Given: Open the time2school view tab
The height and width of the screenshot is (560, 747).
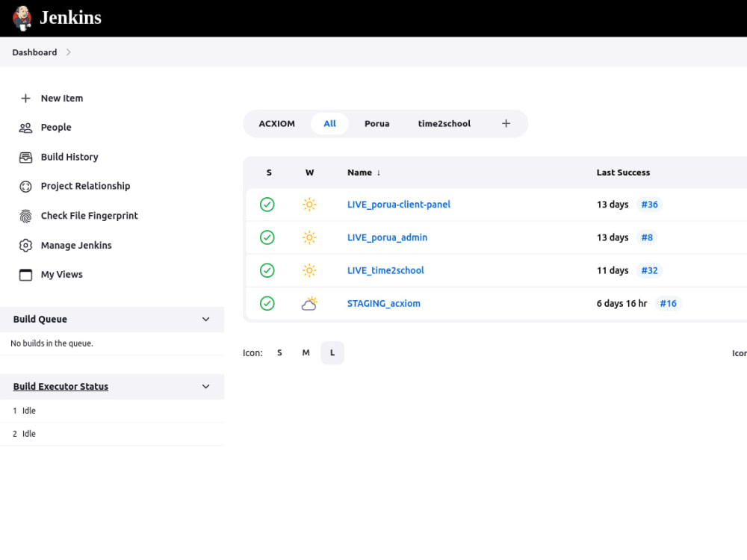Looking at the screenshot, I should point(444,124).
